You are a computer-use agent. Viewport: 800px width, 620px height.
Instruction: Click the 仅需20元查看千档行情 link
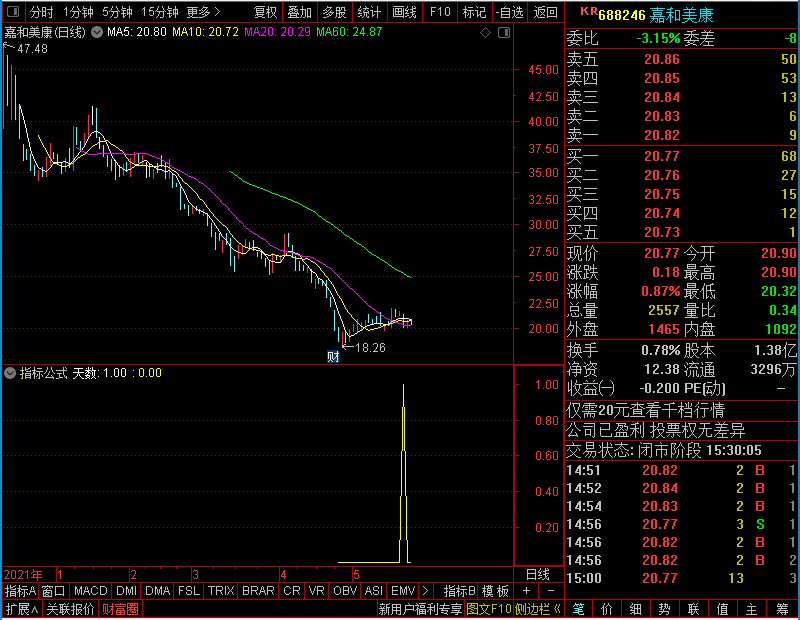pos(645,410)
